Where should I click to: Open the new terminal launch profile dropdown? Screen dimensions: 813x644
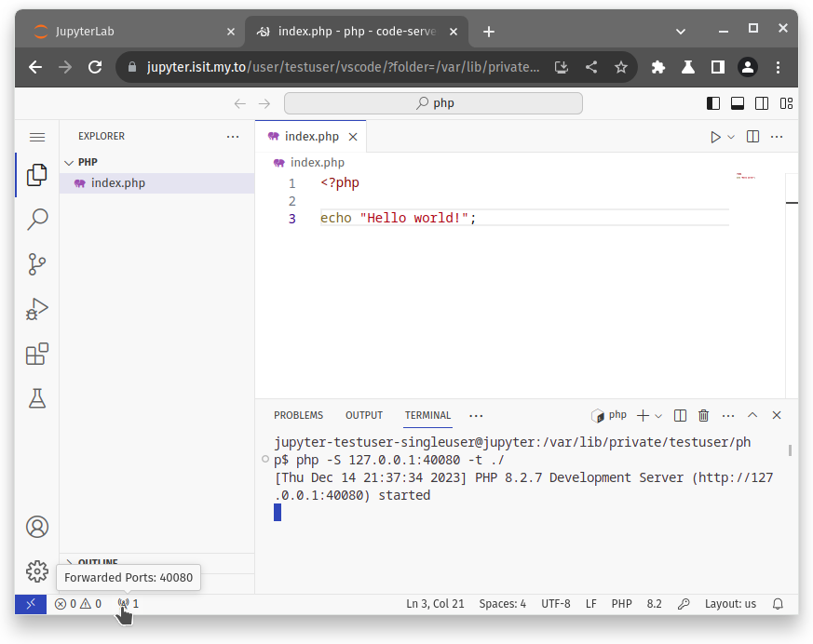(658, 416)
